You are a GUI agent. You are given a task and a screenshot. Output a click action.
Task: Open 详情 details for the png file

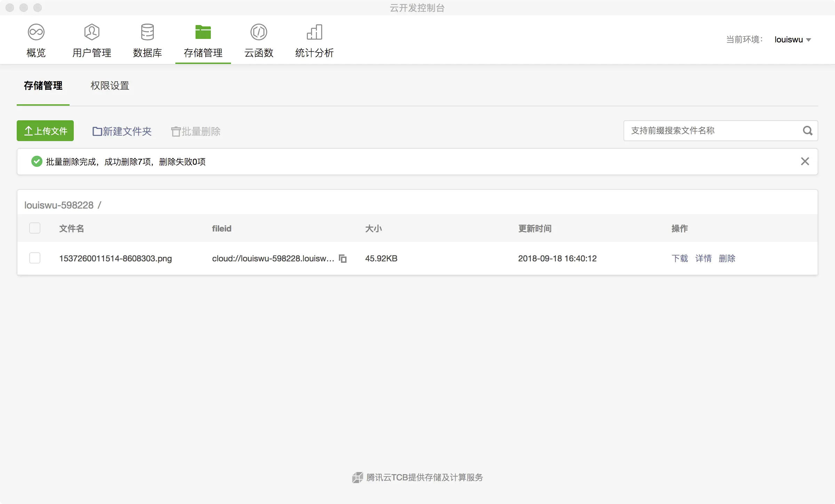[703, 259]
